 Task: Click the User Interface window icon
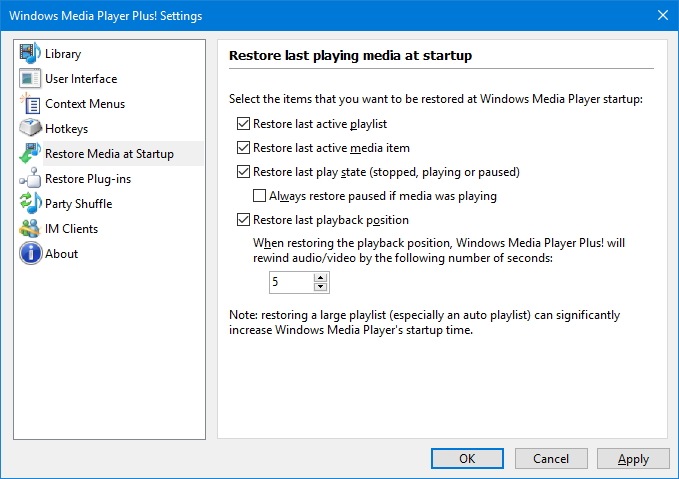tap(30, 78)
